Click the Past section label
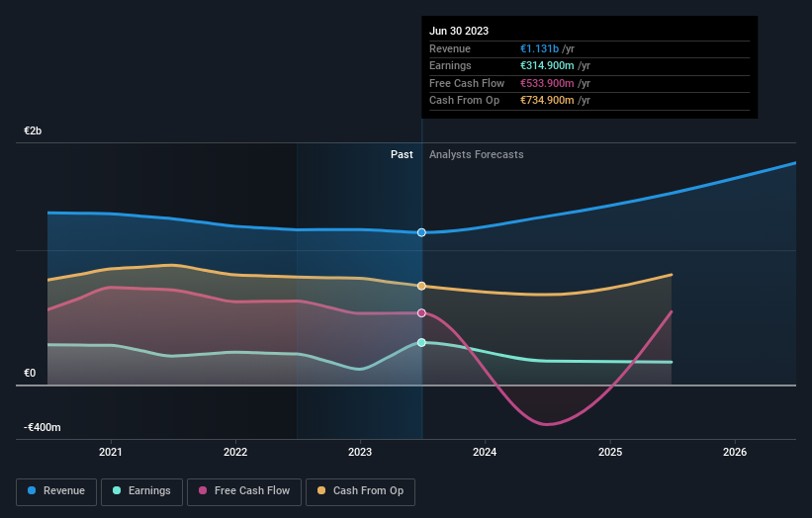This screenshot has width=812, height=518. tap(402, 155)
